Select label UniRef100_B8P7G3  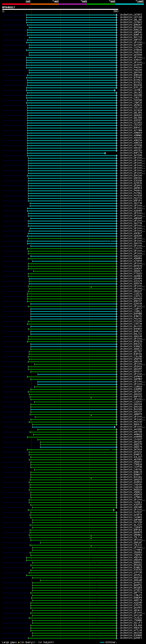pyautogui.click(x=131, y=397)
